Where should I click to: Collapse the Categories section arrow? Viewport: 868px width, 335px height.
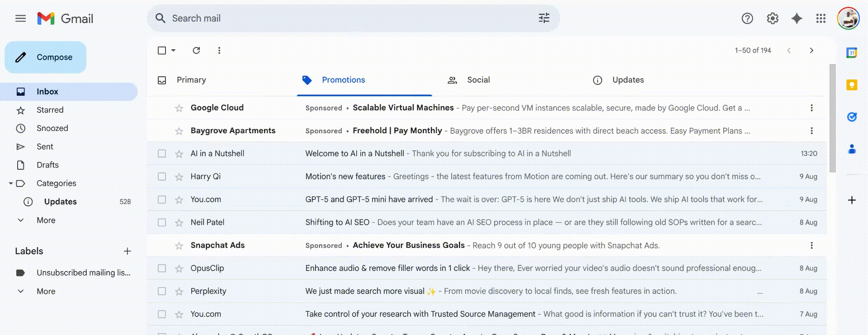[x=11, y=183]
